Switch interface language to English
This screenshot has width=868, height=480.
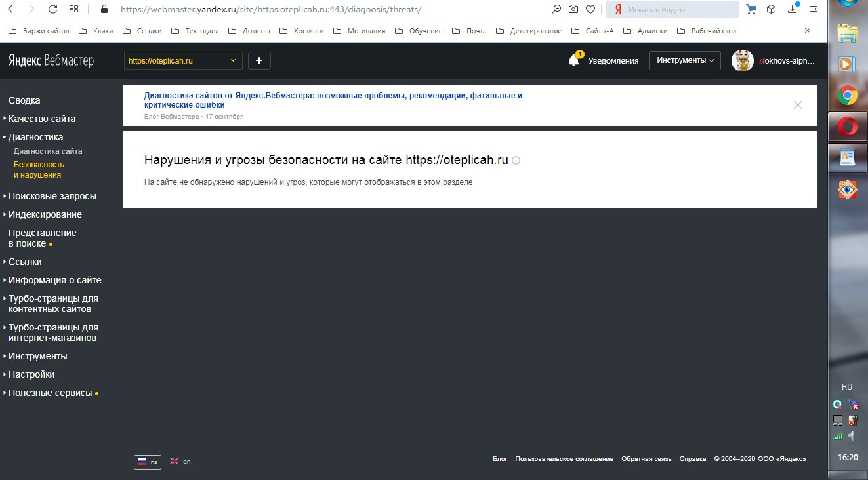(180, 462)
